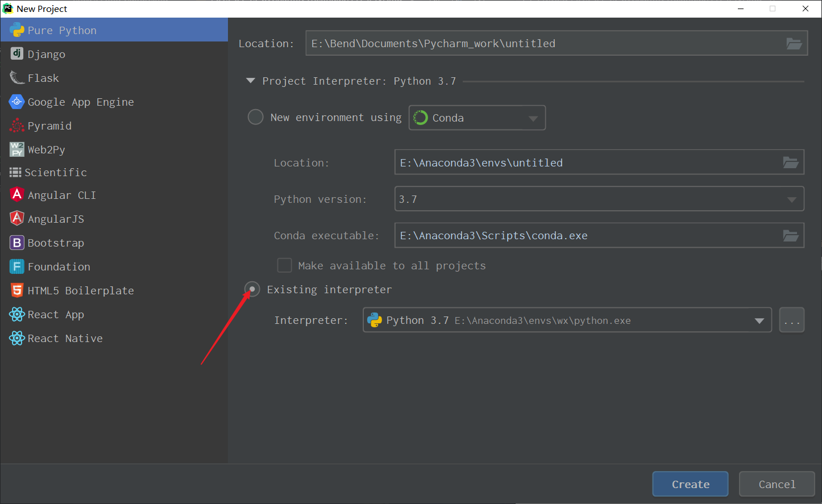Browse for Conda executable file
Screen dimensions: 822x504
[x=791, y=235]
